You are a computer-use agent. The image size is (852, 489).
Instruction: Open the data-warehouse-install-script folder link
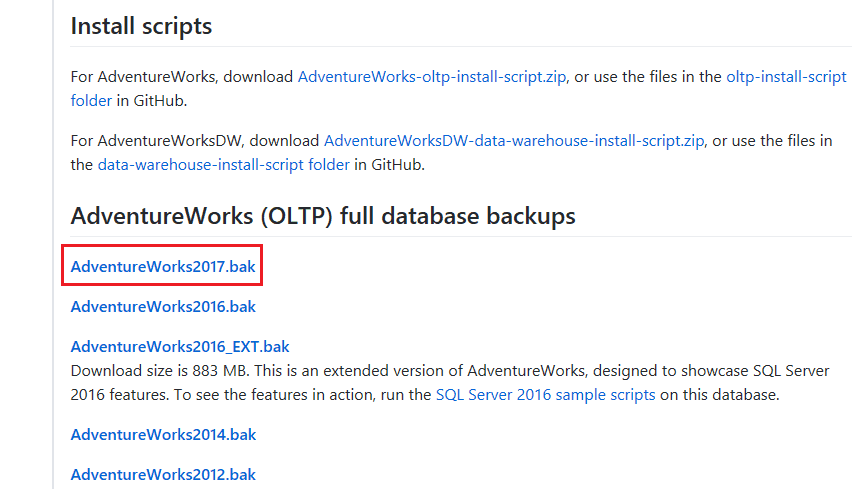[224, 165]
